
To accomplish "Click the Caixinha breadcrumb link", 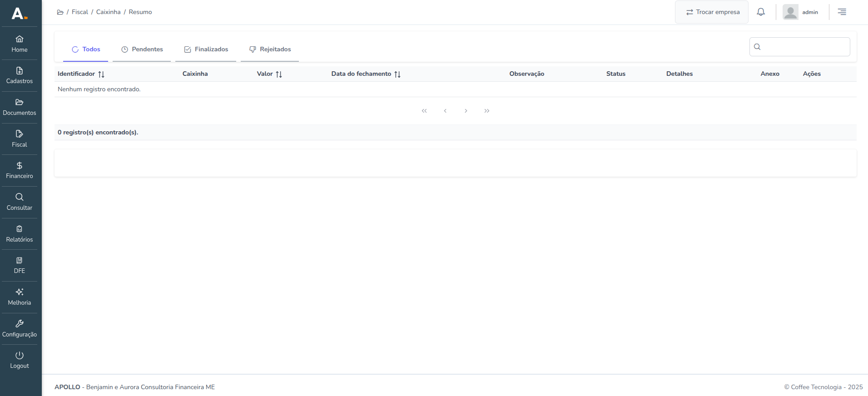I will coord(108,12).
